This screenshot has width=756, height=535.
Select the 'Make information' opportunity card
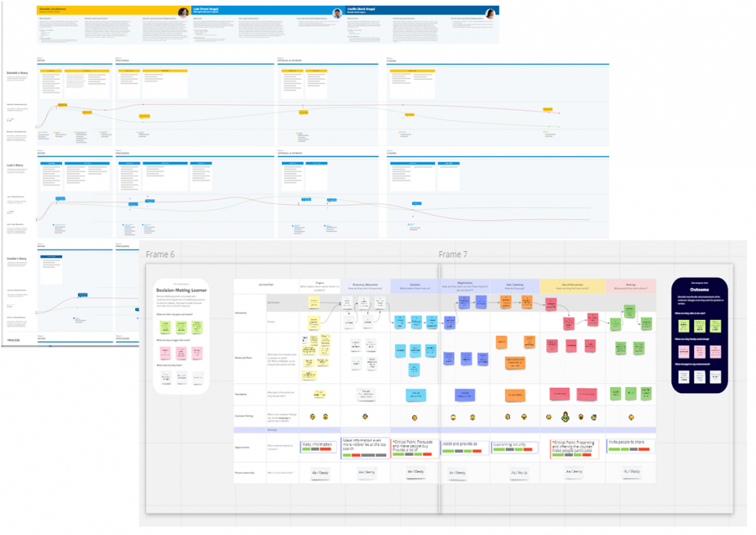coord(317,446)
